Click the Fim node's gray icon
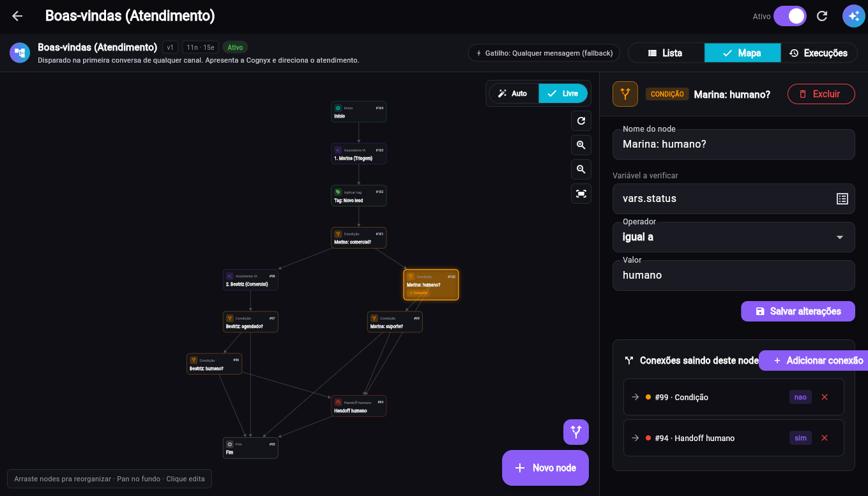This screenshot has height=496, width=868. coord(230,444)
